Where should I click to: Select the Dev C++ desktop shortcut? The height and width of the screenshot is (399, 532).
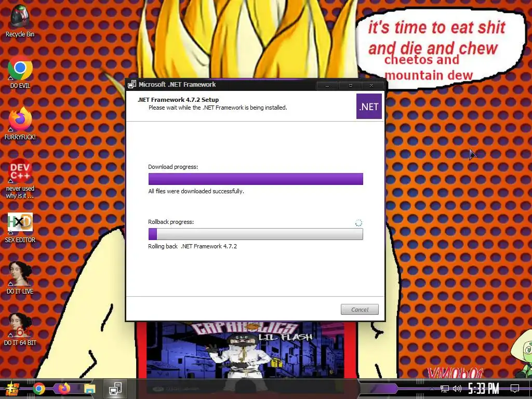20,179
